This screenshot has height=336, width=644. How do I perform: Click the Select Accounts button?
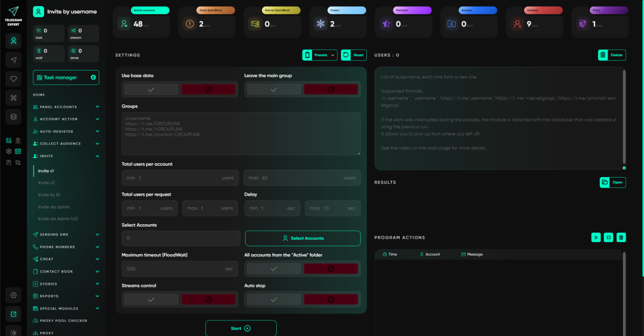pyautogui.click(x=303, y=238)
